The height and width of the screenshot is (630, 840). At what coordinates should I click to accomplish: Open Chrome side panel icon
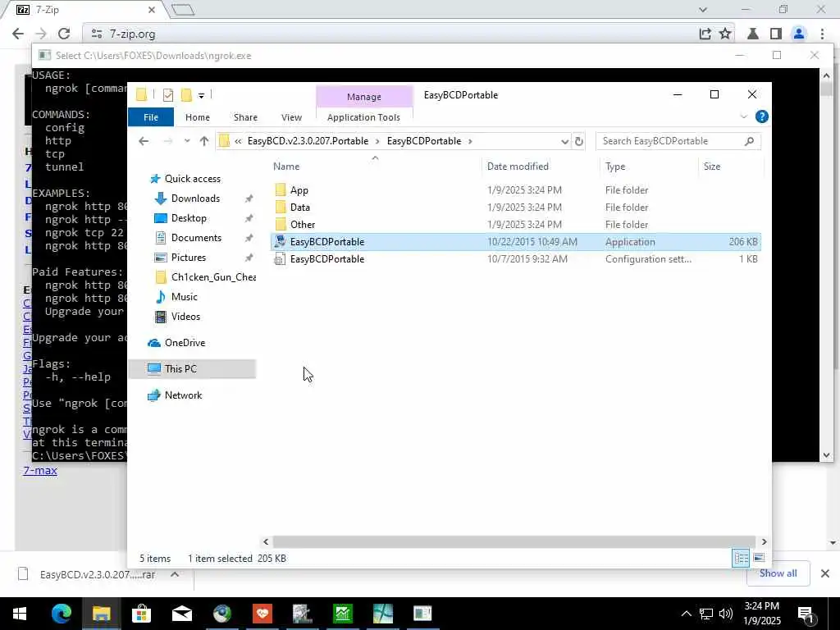(776, 34)
